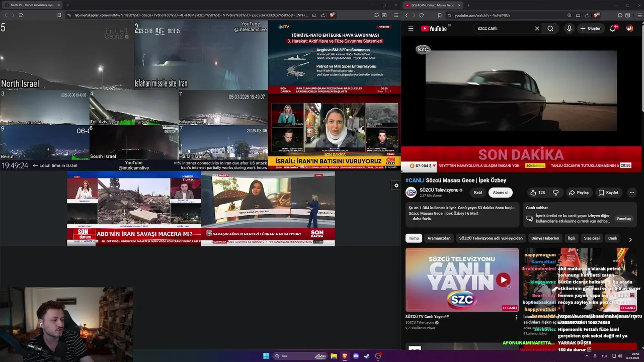
Task: Open the Windows Start menu
Action: coord(266,356)
